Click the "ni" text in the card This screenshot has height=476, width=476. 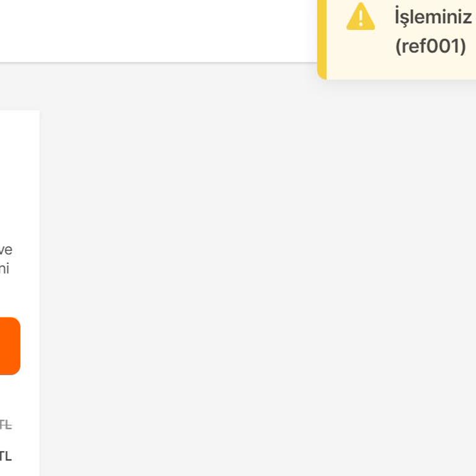[4, 269]
